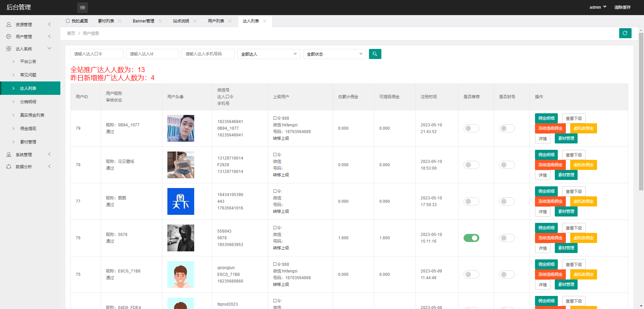Focus the 请输入达人口令 input field

pyautogui.click(x=97, y=54)
